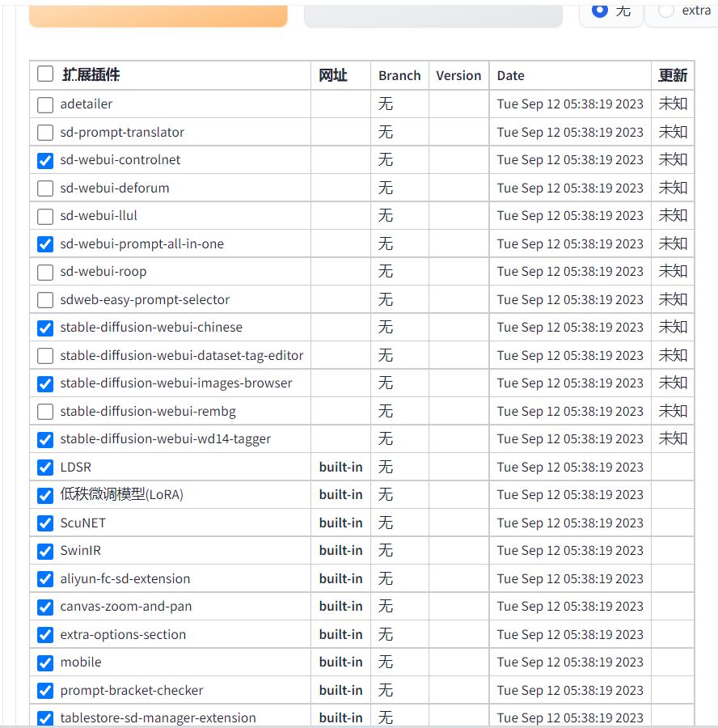Check the sd-webui-roop extension box
This screenshot has height=728, width=718.
[x=45, y=272]
